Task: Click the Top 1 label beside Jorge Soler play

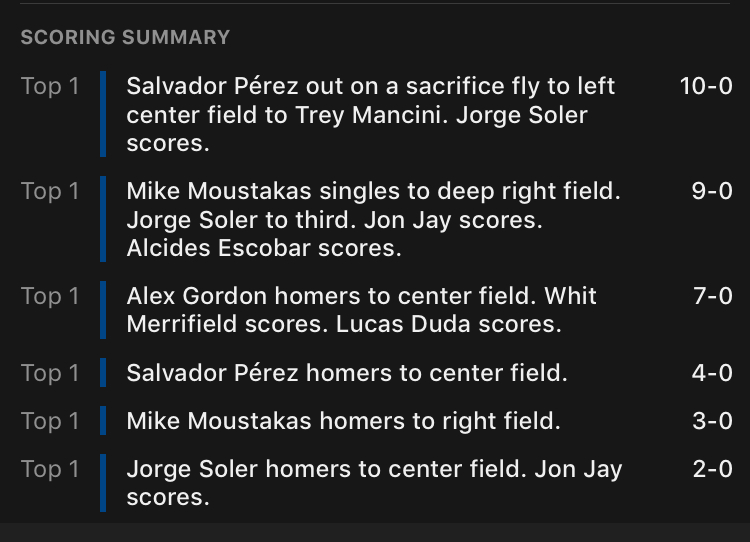Action: coord(50,469)
